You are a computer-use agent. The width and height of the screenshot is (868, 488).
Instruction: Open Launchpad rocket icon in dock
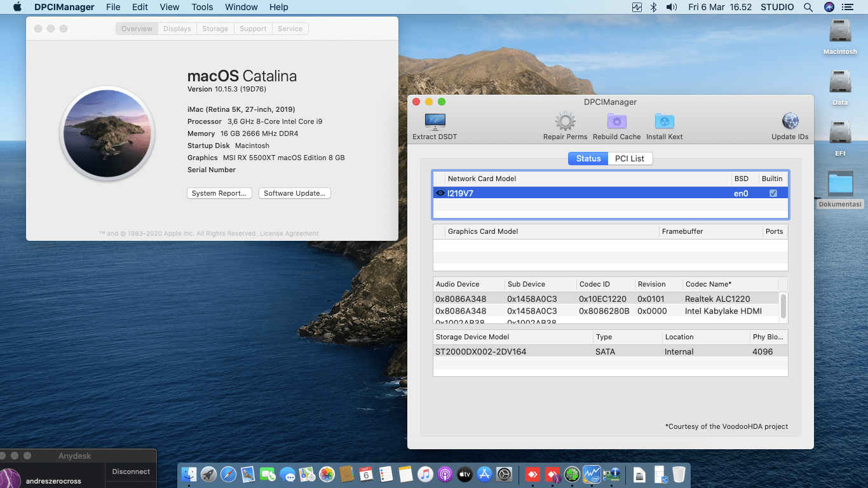pyautogui.click(x=209, y=474)
